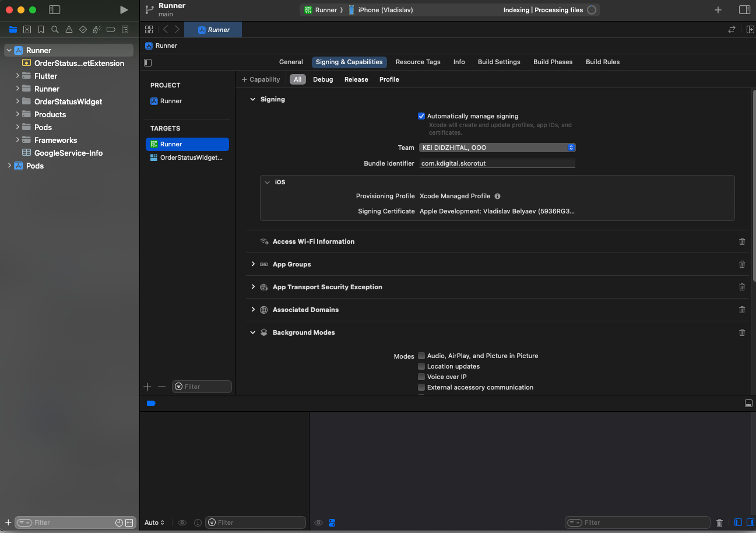The width and height of the screenshot is (756, 533).
Task: Open the Resource Tags tab
Action: [x=418, y=62]
